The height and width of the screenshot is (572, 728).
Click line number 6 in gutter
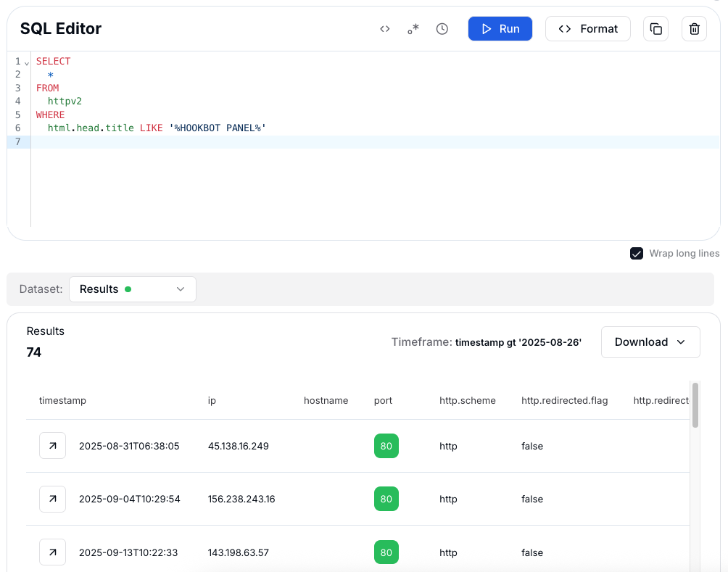[17, 128]
